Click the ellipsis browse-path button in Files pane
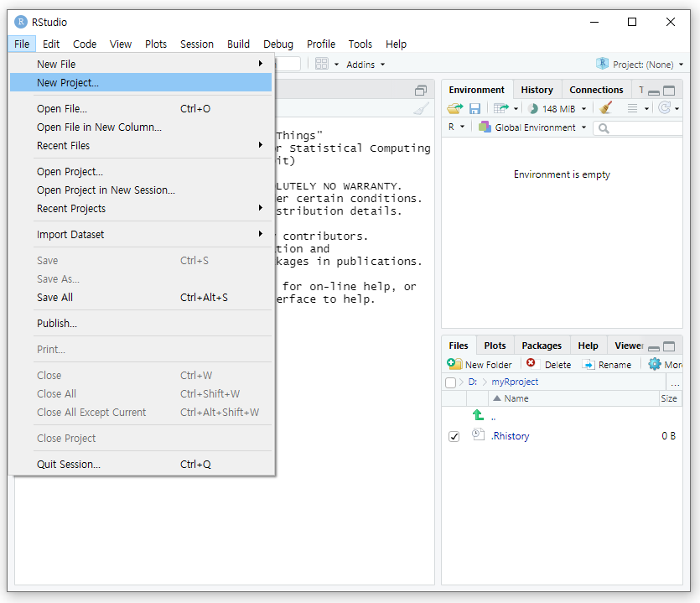This screenshot has height=603, width=700. click(675, 382)
